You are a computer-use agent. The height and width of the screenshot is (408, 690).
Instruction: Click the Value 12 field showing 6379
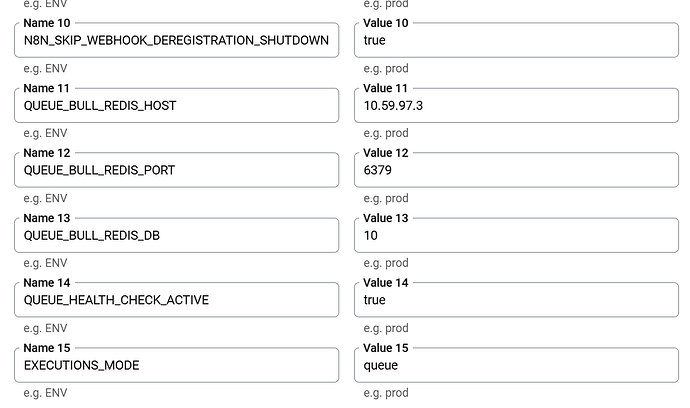point(516,171)
